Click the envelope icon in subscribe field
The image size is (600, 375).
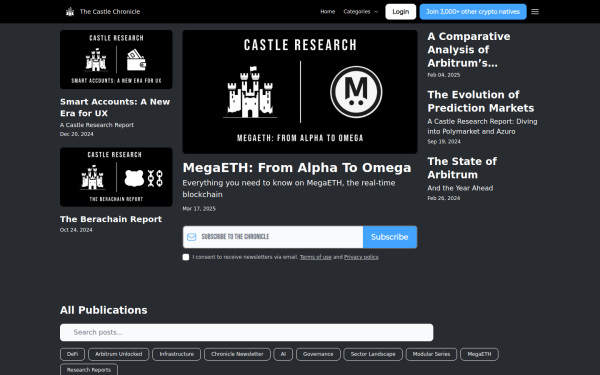[x=192, y=237]
